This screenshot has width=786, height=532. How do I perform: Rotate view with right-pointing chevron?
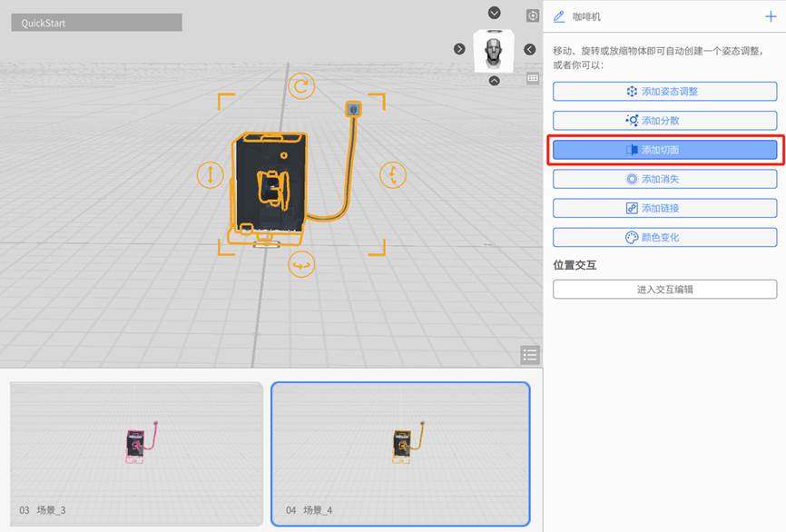(459, 49)
